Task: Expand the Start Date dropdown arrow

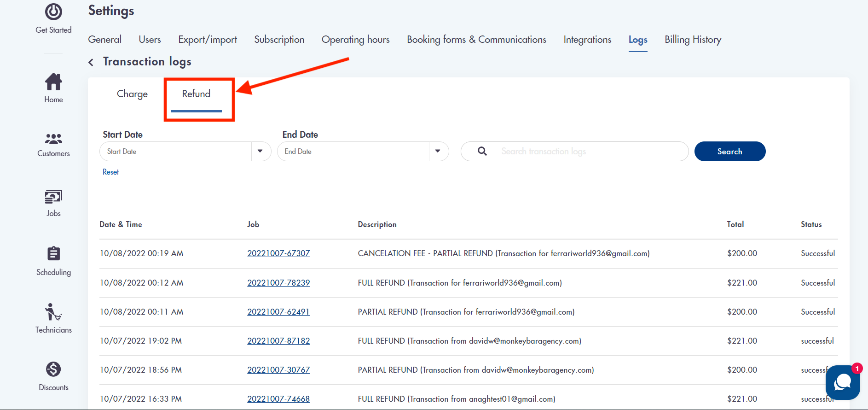Action: click(x=260, y=151)
